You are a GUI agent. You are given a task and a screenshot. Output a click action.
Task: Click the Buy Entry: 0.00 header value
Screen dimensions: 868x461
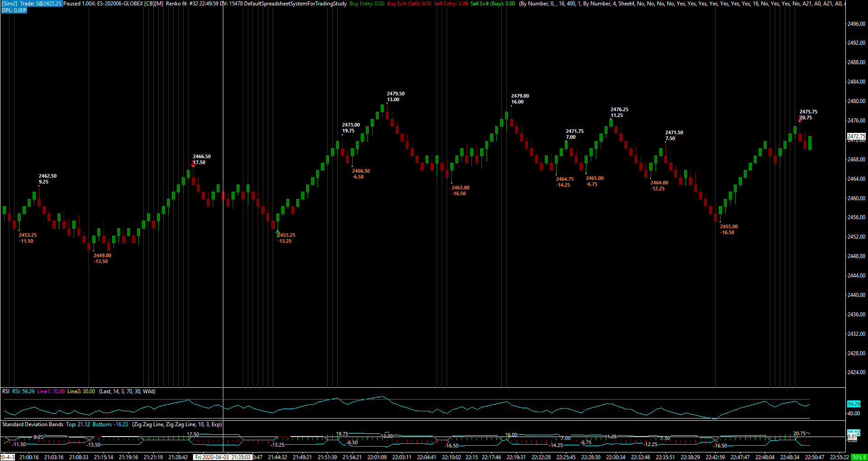(x=367, y=4)
